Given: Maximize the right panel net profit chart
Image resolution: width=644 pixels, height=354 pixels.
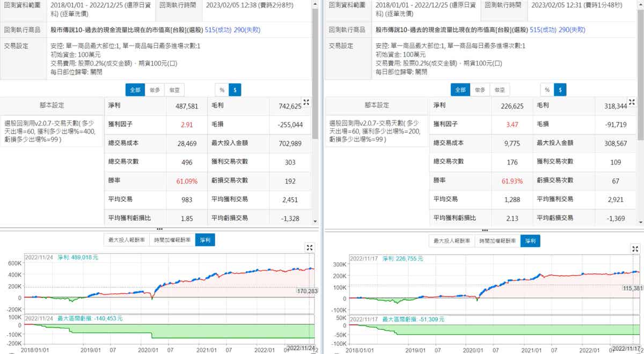Looking at the screenshot, I should 634,248.
